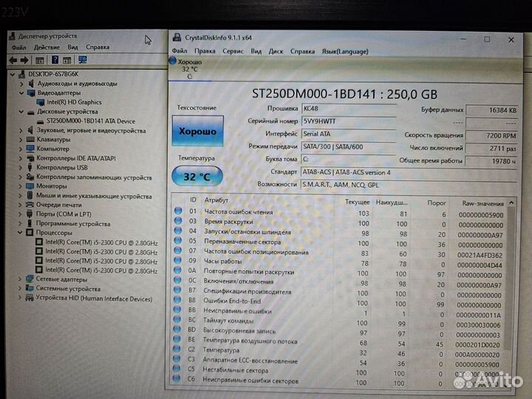Open the Действие menu in Device Manager
The height and width of the screenshot is (399, 532).
(47, 47)
